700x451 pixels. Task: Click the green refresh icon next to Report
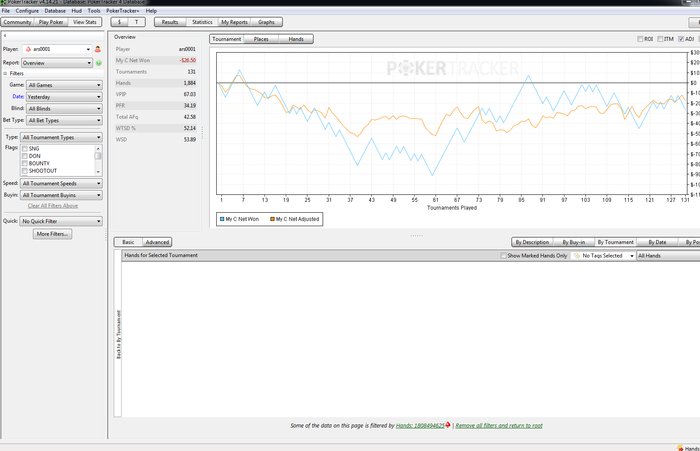[99, 63]
